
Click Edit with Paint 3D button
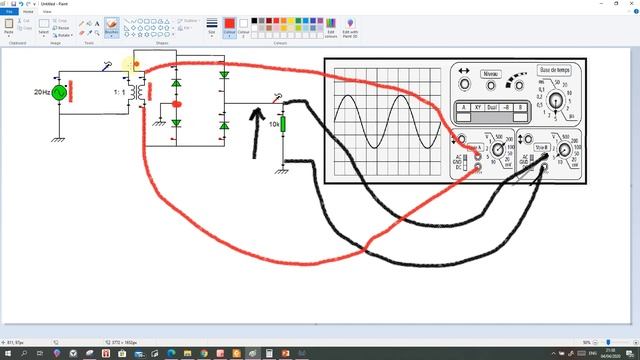(x=350, y=28)
